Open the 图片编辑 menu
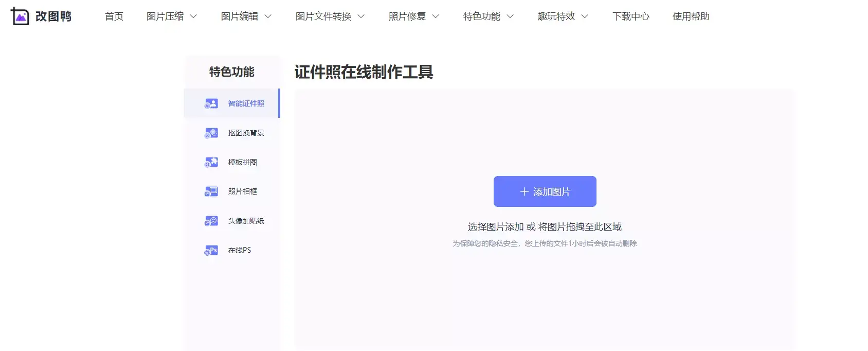868x351 pixels. coord(240,16)
